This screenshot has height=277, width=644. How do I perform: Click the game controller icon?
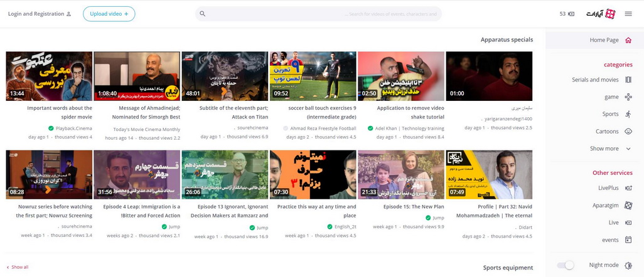[628, 97]
